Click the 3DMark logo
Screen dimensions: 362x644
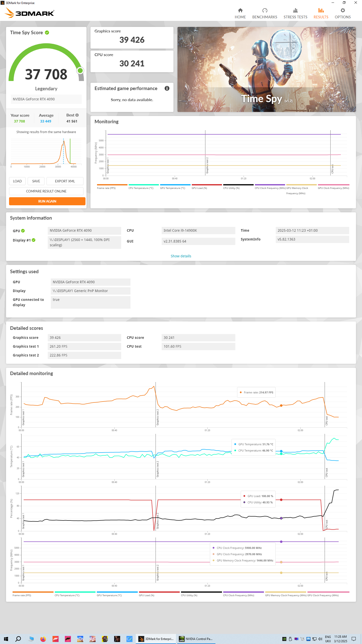coord(30,13)
